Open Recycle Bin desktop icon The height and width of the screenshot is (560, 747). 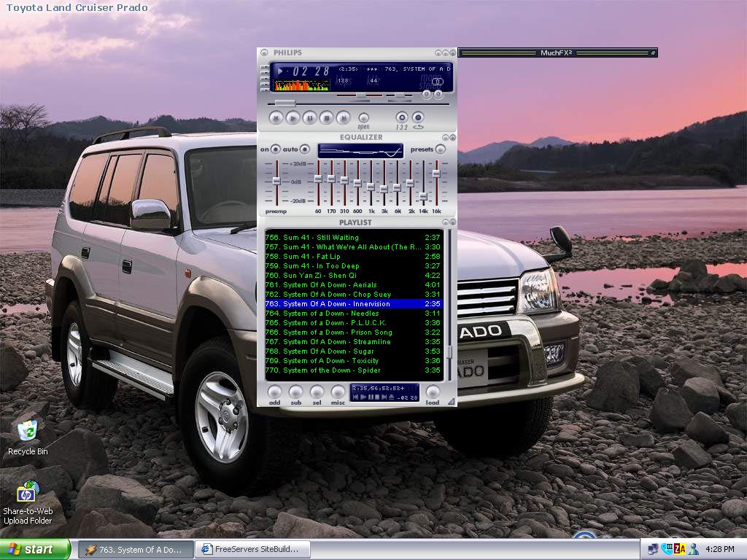pyautogui.click(x=28, y=437)
